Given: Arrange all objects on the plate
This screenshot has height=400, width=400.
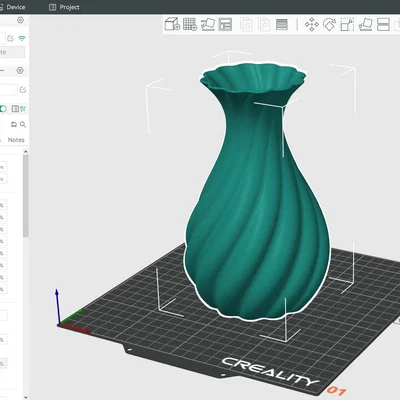Looking at the screenshot, I should coord(225,24).
